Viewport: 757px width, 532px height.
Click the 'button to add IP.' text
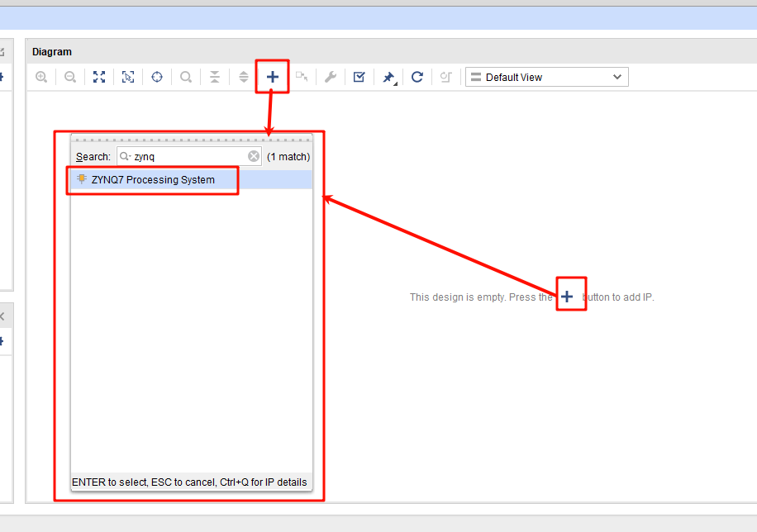tap(618, 297)
